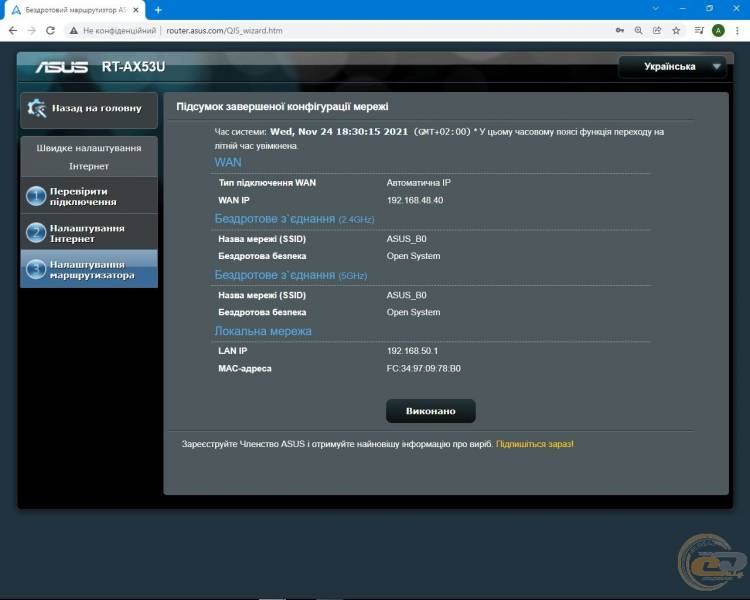Click the Виконано button
The width and height of the screenshot is (750, 600).
click(430, 411)
